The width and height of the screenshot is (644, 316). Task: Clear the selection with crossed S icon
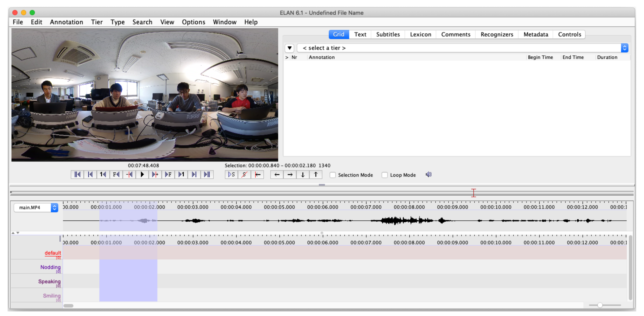click(x=244, y=174)
